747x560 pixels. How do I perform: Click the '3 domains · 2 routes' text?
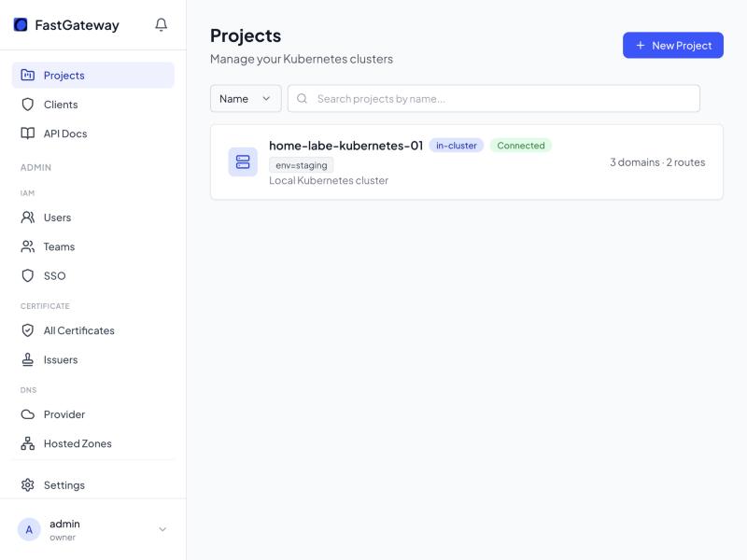(x=657, y=161)
